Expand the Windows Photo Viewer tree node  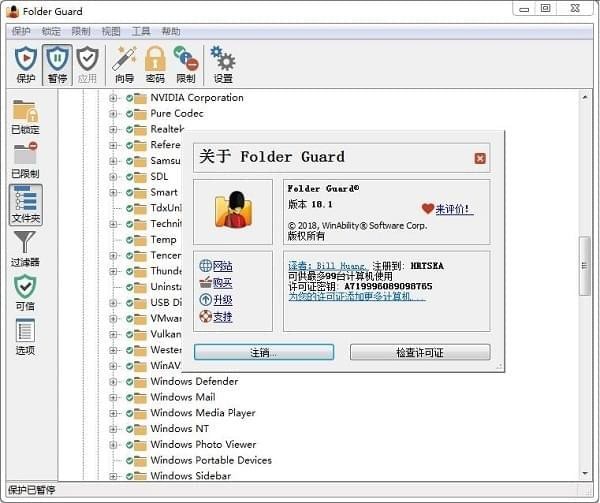114,444
